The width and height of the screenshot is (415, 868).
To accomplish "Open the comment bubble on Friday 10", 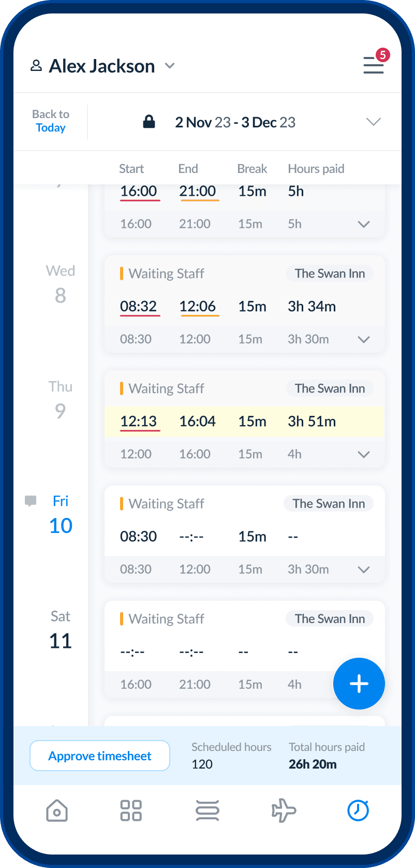I will tap(31, 501).
